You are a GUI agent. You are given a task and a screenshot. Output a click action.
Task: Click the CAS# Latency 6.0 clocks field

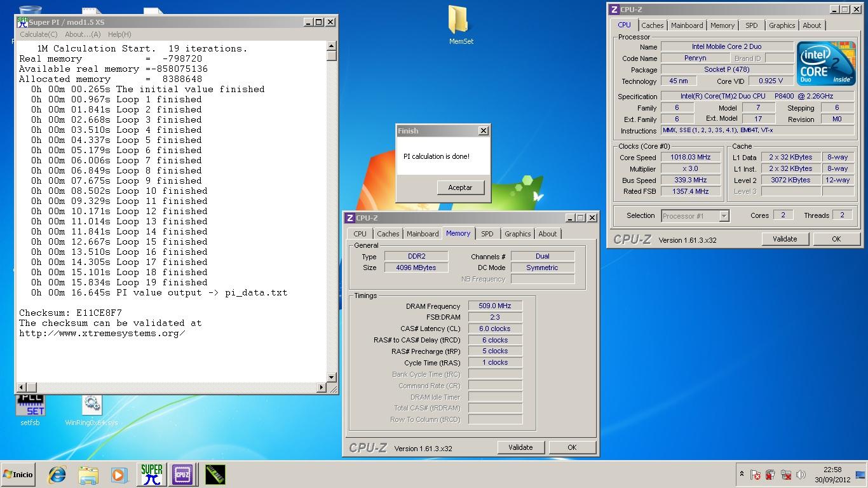pyautogui.click(x=495, y=329)
